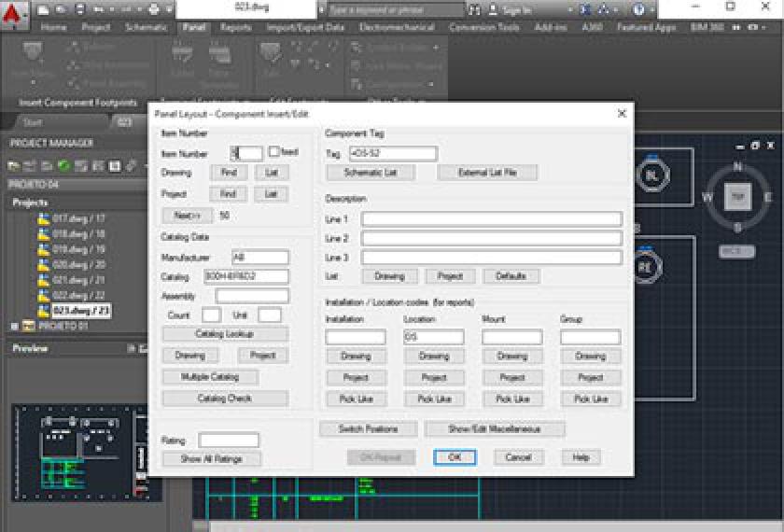Switch to the Schematic ribbon tab
Screen dimensions: 784x532
pyautogui.click(x=147, y=28)
